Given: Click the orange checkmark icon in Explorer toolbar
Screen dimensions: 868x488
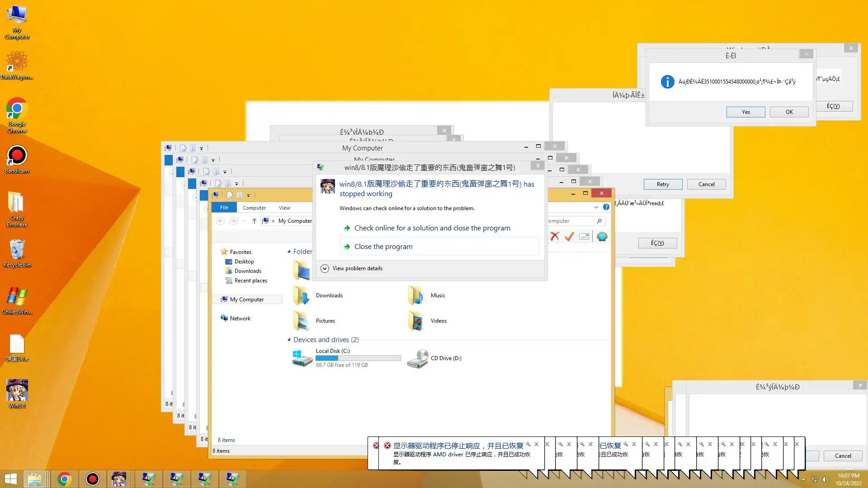Looking at the screenshot, I should [x=569, y=236].
